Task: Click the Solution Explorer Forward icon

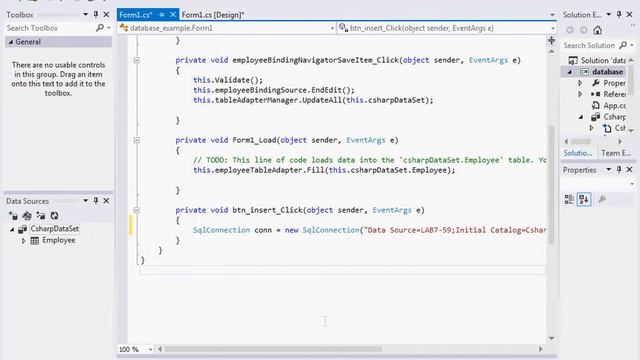Action: [x=584, y=30]
